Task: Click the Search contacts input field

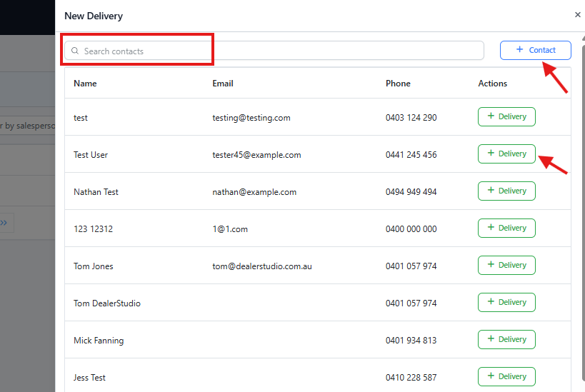Action: 279,51
